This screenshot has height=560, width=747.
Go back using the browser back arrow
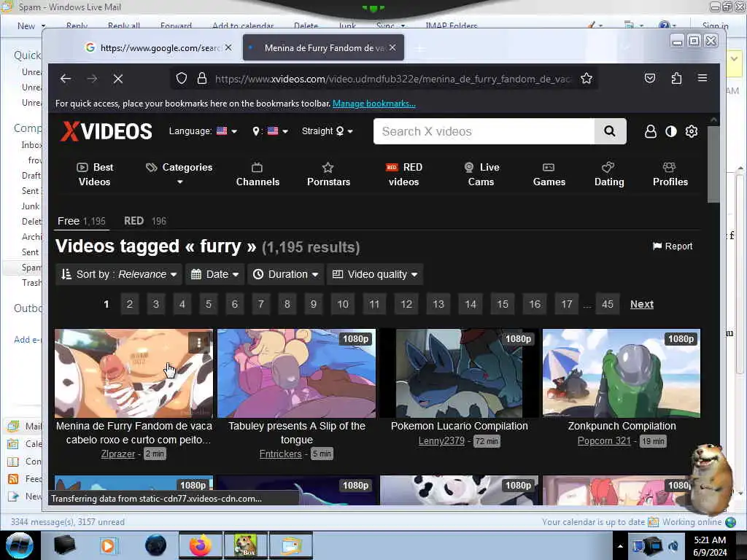click(x=66, y=79)
